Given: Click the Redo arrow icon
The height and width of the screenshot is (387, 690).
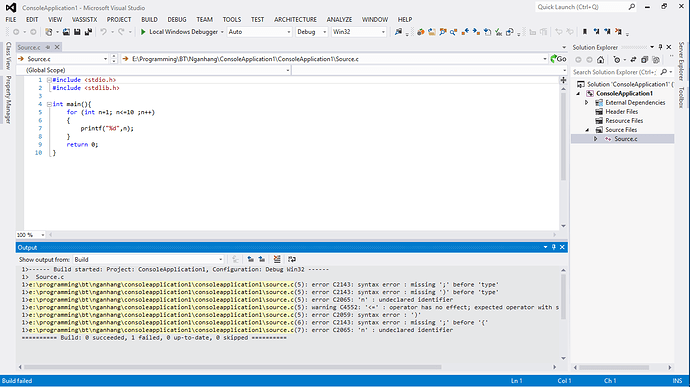Looking at the screenshot, I should pyautogui.click(x=121, y=32).
